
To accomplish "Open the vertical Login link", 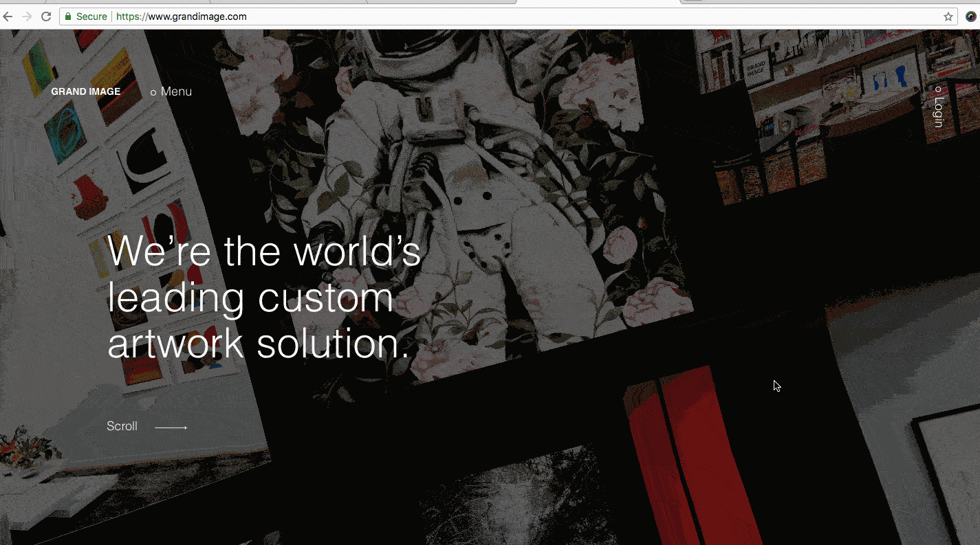I will click(x=938, y=107).
